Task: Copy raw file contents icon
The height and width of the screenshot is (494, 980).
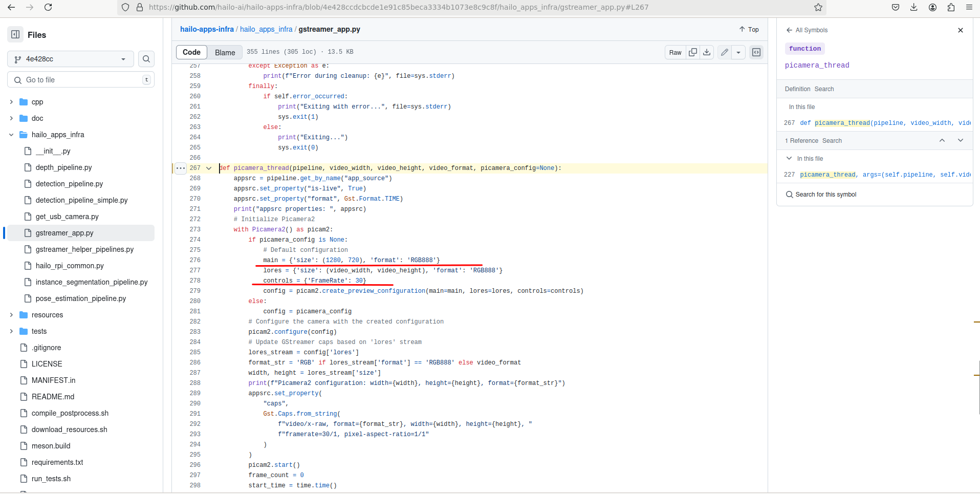Action: [x=692, y=52]
